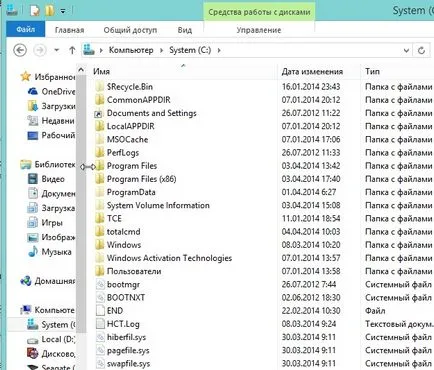Image resolution: width=434 pixels, height=370 pixels.
Task: Click the Средства работы с дисками contextual tab
Action: pyautogui.click(x=259, y=12)
